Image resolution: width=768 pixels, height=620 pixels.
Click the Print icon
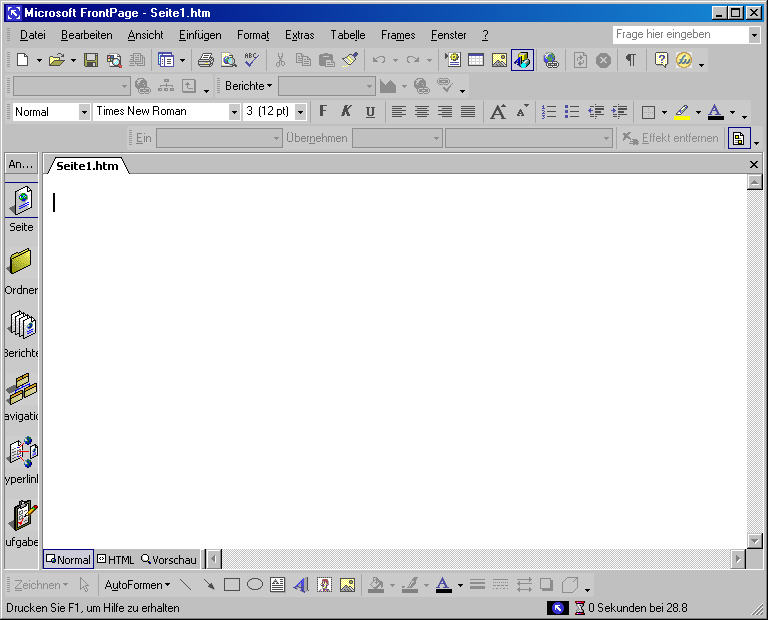pos(206,60)
